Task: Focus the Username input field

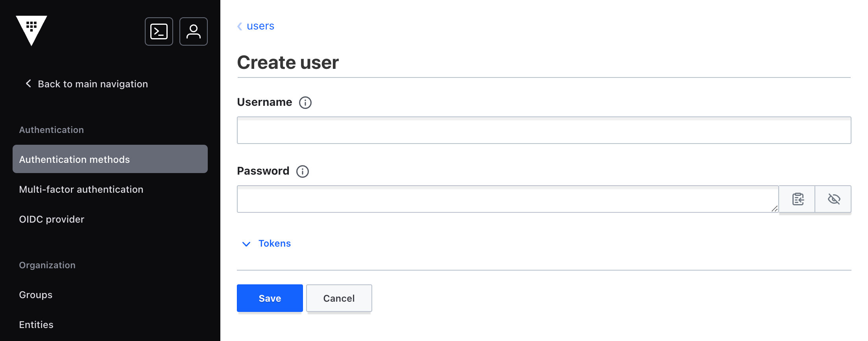Action: point(544,130)
